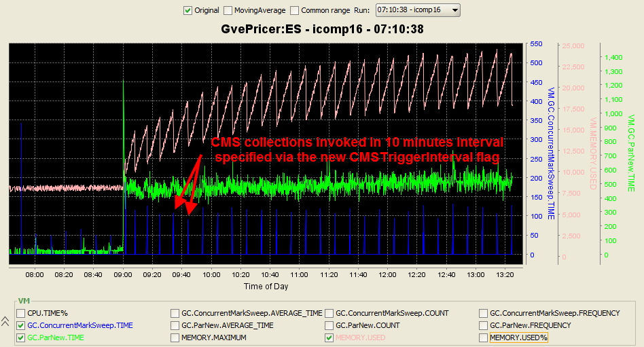Enable GC.ParNew.COUNT metric
Screen dimensions: 644x347
[329, 325]
